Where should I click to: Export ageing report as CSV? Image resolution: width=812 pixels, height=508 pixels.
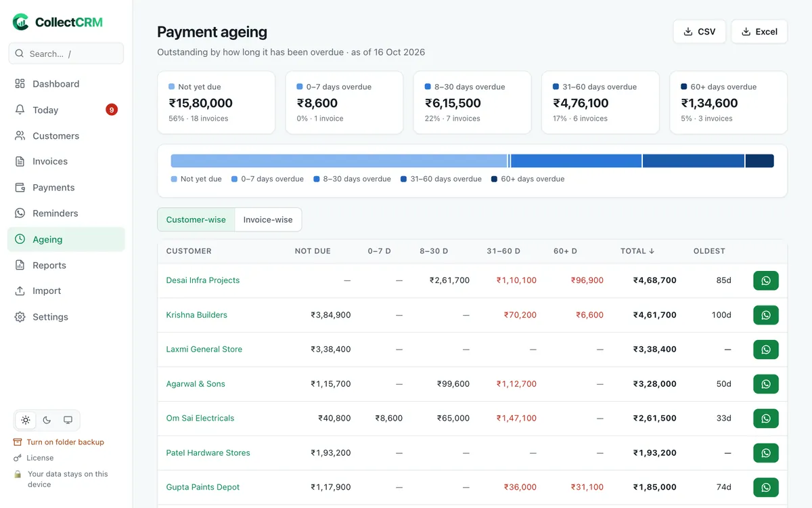[700, 32]
